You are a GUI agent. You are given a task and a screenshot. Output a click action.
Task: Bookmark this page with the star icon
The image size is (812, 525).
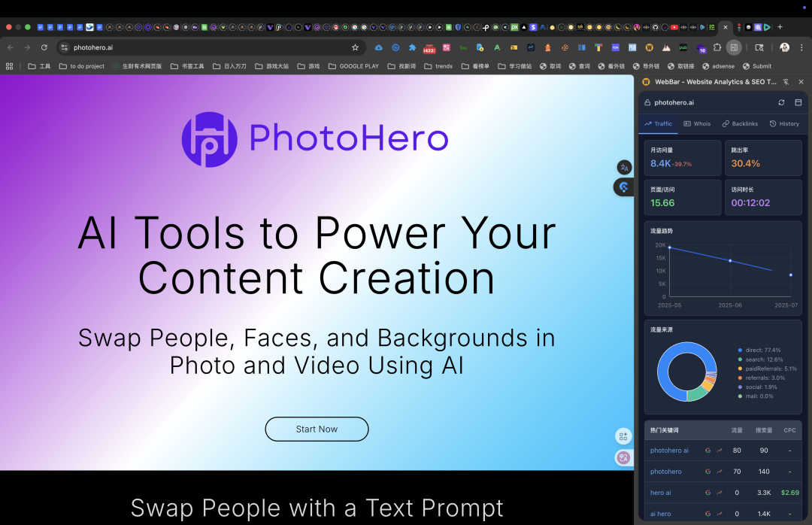355,47
